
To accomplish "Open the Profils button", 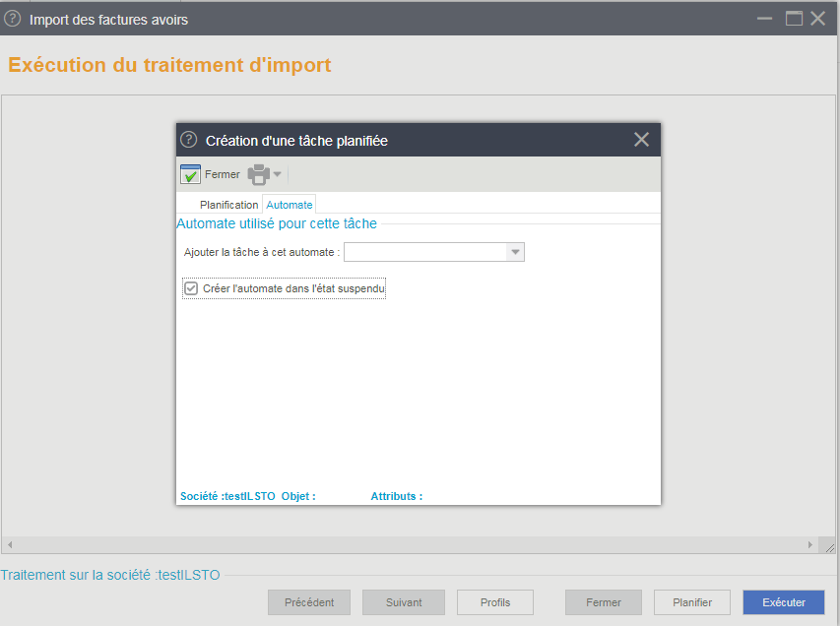I will (x=495, y=602).
